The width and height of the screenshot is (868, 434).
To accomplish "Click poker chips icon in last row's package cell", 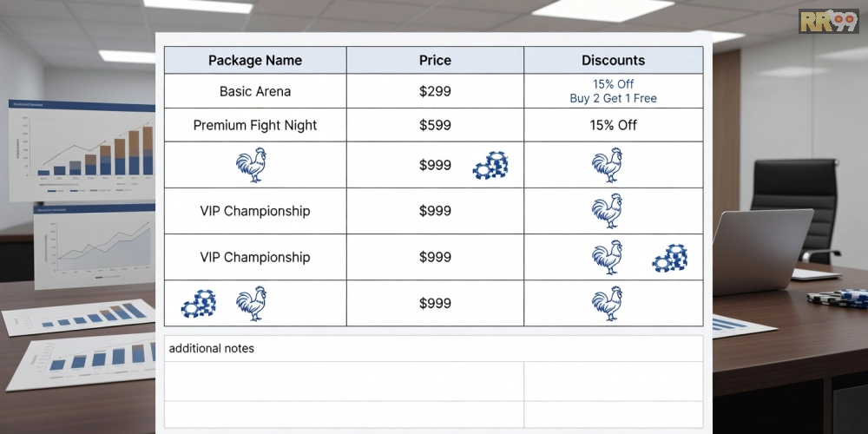I will (x=198, y=304).
